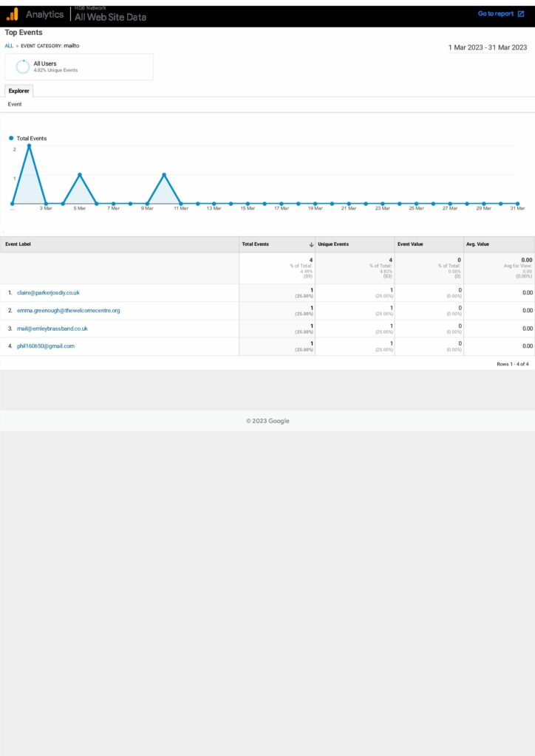Image resolution: width=535 pixels, height=756 pixels.
Task: Open mail@emleybrassband.co.uk event label
Action: click(52, 328)
